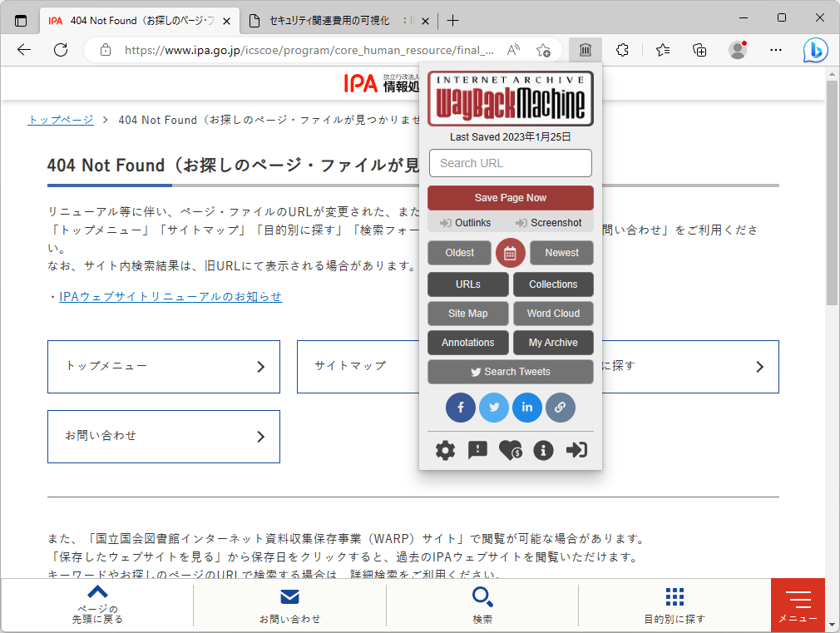Sign in using the arrow icon
The width and height of the screenshot is (840, 633).
(576, 450)
